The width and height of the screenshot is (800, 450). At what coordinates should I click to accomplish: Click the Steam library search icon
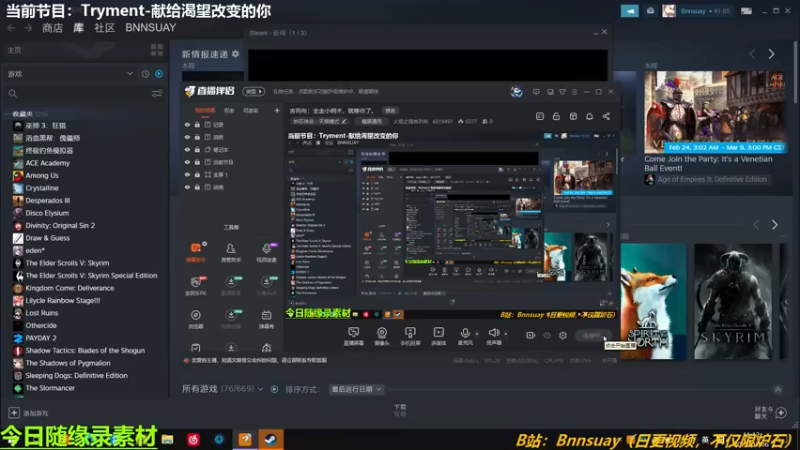point(13,94)
